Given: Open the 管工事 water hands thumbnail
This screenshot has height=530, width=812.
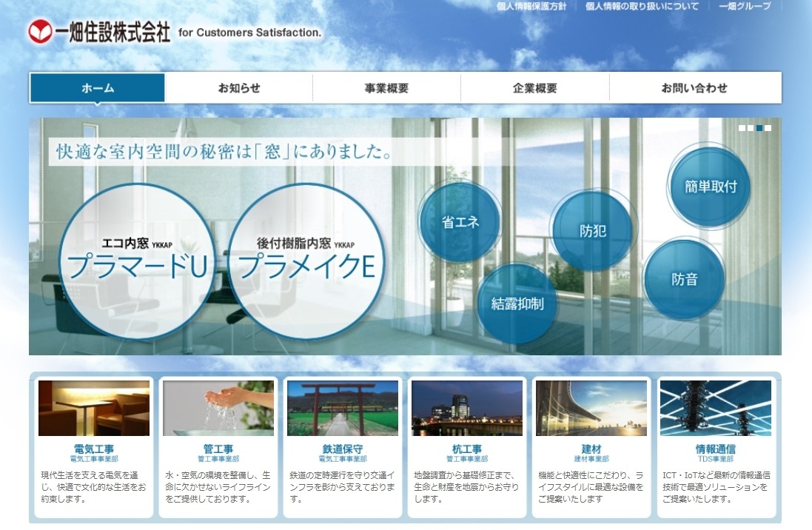Looking at the screenshot, I should coord(218,409).
